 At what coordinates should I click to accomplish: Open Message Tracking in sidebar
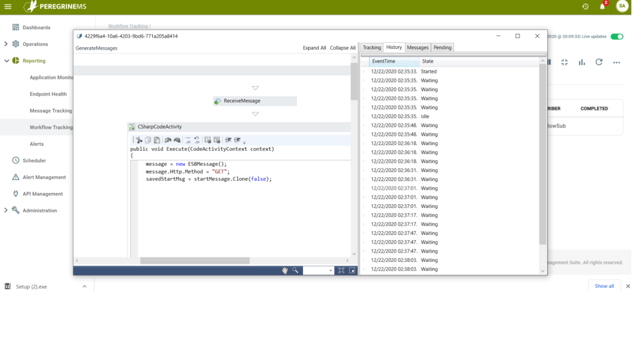(x=51, y=111)
